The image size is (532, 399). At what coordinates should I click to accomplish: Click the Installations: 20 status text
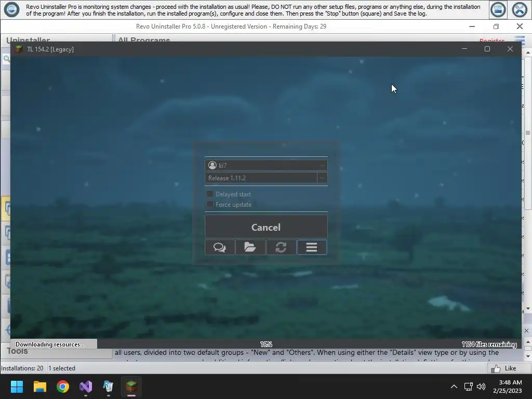(x=22, y=368)
